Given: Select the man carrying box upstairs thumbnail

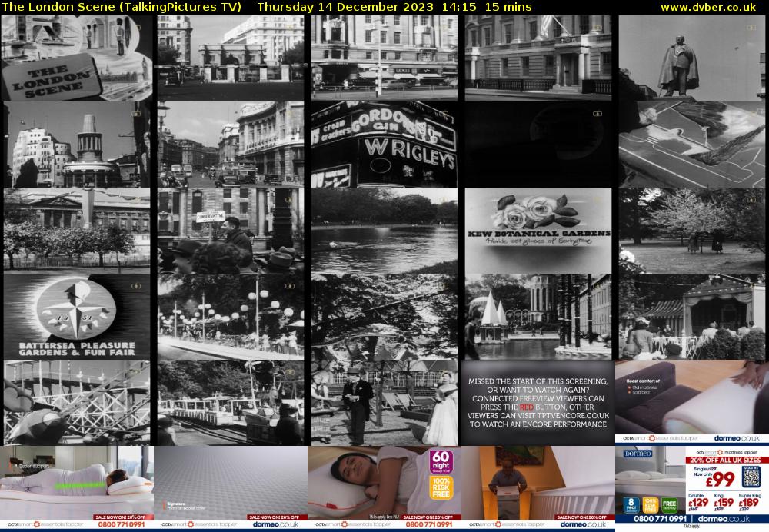Looking at the screenshot, I should point(538,488).
